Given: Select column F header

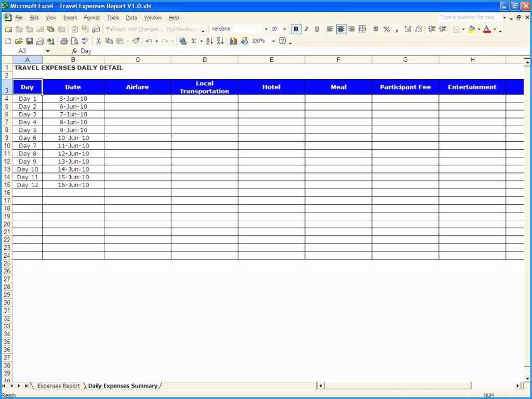Looking at the screenshot, I should (338, 60).
